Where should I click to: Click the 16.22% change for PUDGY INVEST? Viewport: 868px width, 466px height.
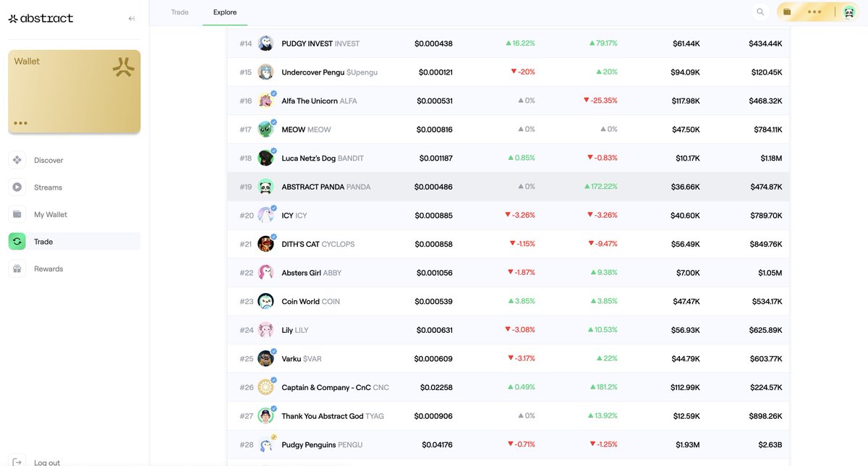tap(521, 43)
